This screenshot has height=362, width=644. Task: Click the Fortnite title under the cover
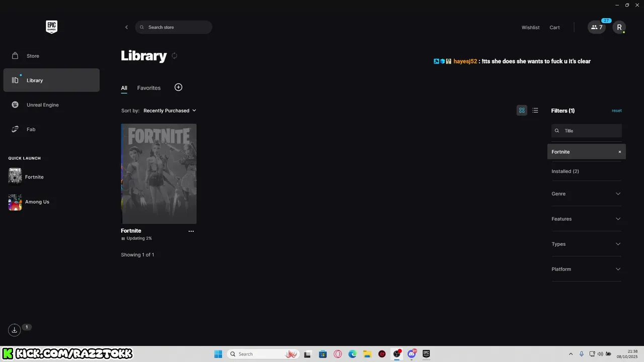coord(131,231)
